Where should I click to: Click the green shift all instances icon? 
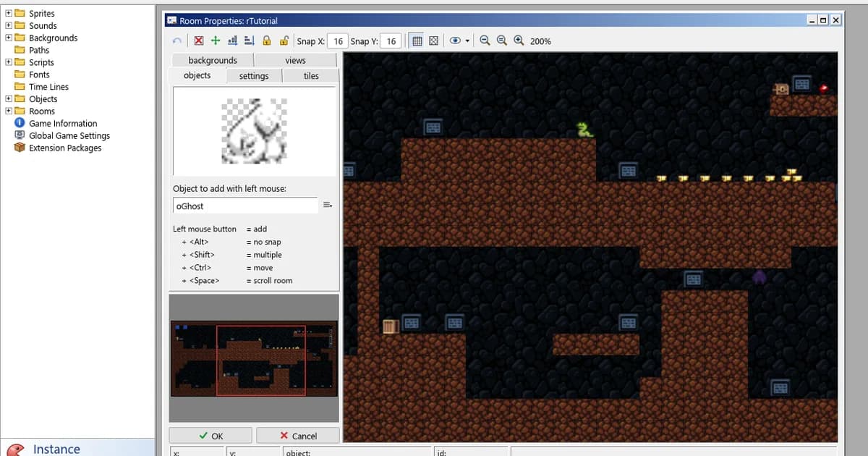[x=216, y=41]
